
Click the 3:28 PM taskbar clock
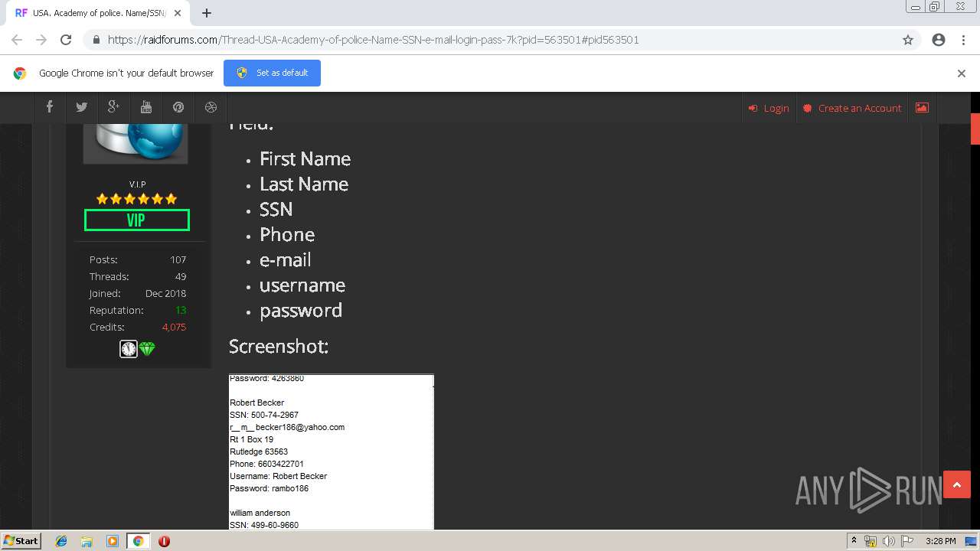[940, 541]
